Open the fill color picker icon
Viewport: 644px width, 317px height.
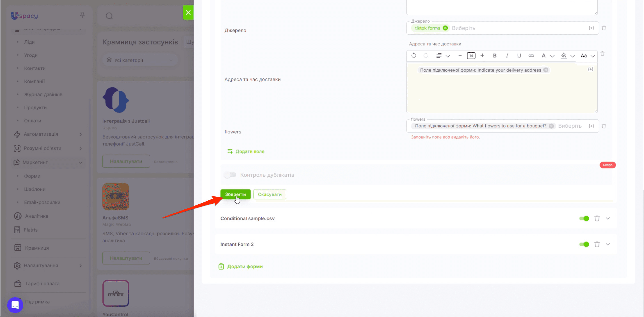pos(563,56)
